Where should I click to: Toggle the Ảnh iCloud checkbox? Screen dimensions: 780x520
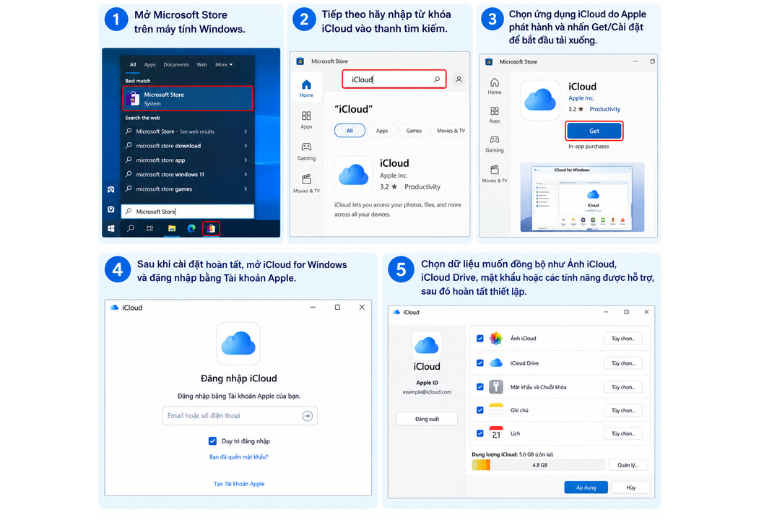coord(480,338)
